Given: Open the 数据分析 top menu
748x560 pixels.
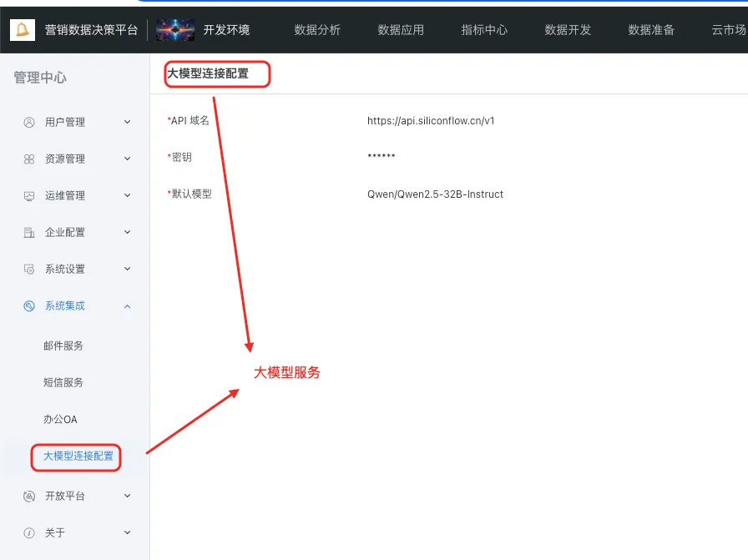Looking at the screenshot, I should coord(317,30).
